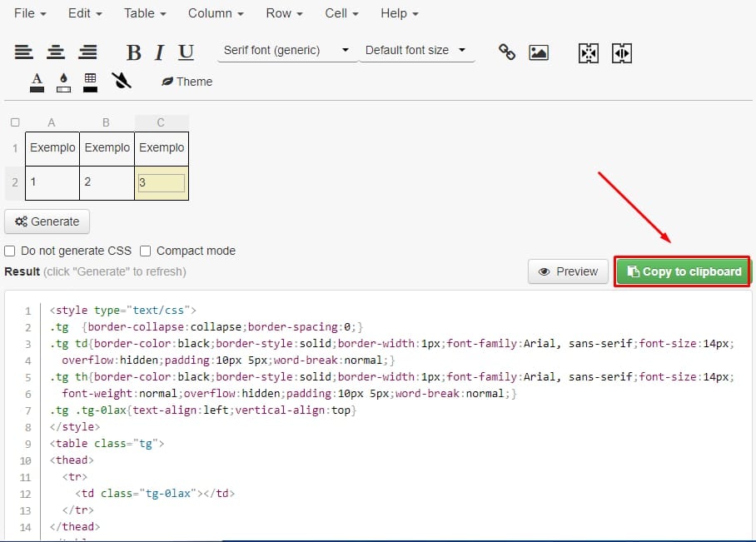Image resolution: width=756 pixels, height=542 pixels.
Task: Insert a link using chain icon
Action: pos(506,52)
